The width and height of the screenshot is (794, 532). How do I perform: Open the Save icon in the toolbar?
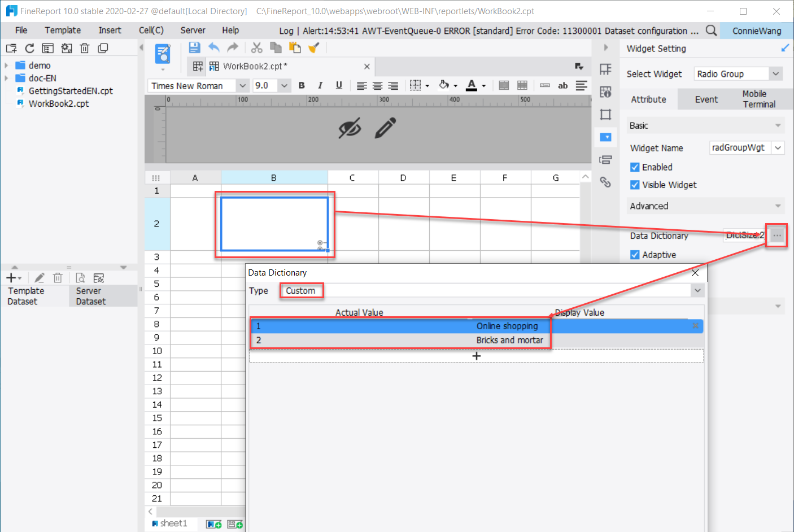[194, 47]
